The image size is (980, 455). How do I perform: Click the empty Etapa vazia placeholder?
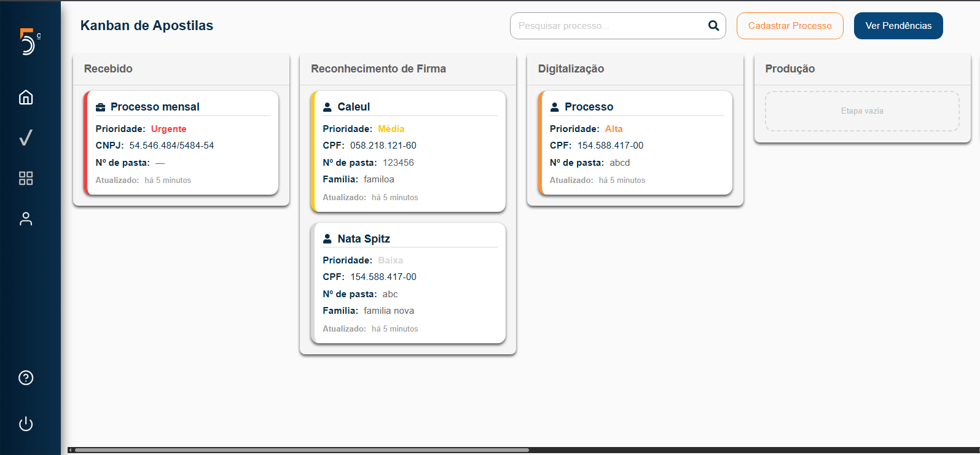coord(861,111)
